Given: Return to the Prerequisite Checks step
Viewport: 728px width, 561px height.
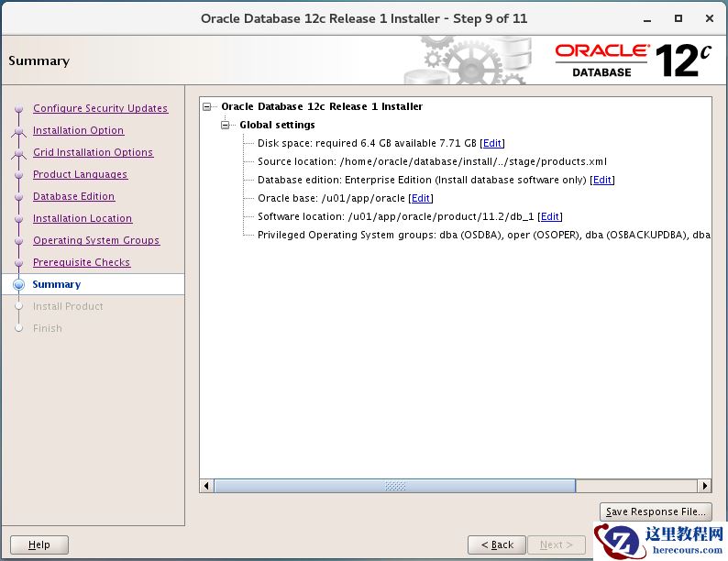Looking at the screenshot, I should (x=82, y=262).
